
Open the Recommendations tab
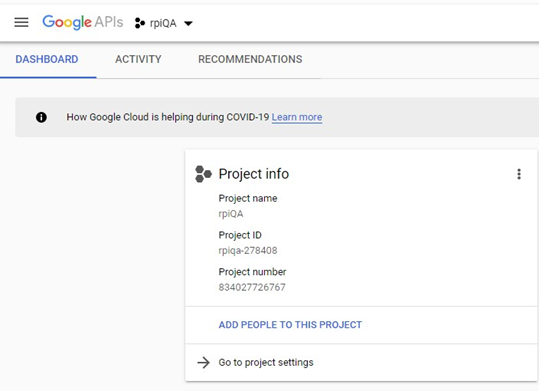pos(250,59)
